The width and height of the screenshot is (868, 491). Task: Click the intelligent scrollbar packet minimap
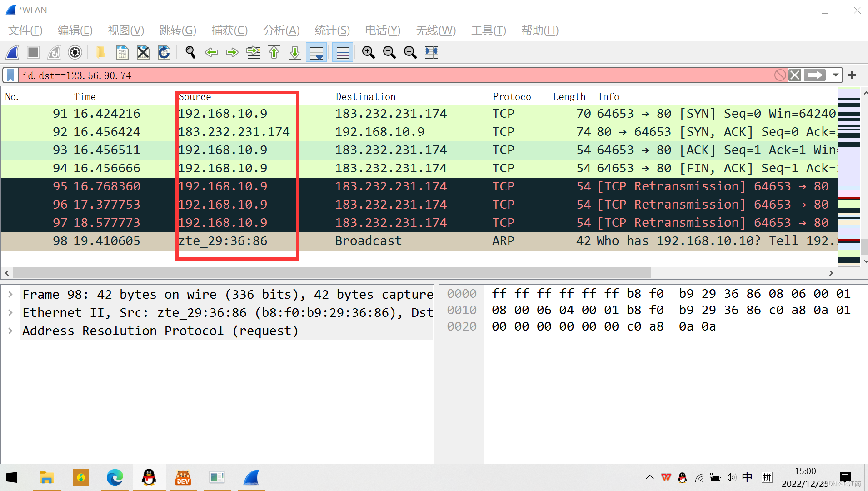click(x=848, y=175)
